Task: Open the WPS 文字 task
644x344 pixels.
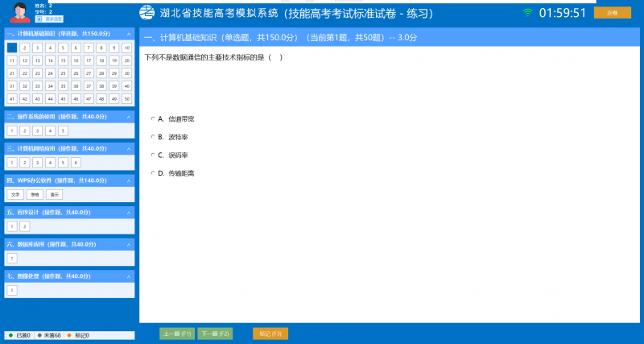Action: point(15,195)
